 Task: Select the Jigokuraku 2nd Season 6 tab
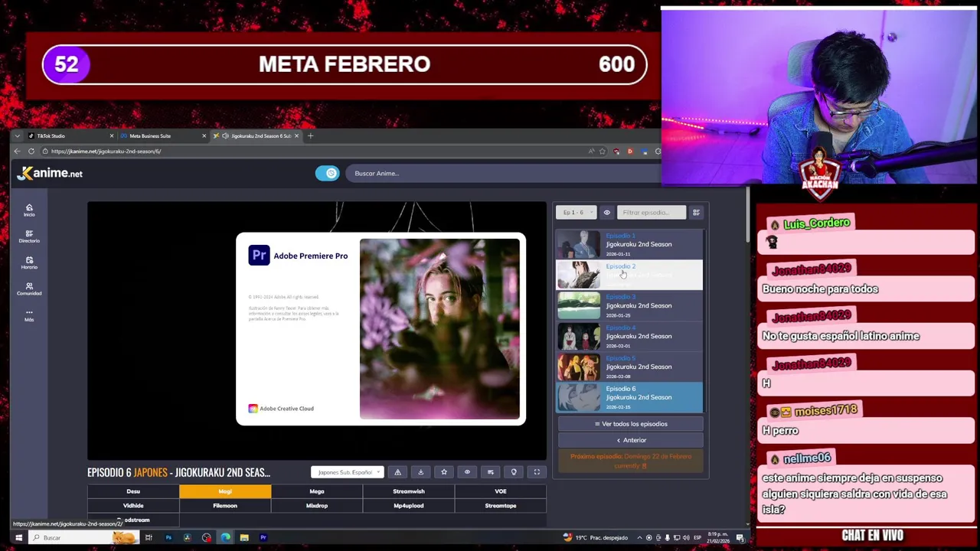click(256, 135)
